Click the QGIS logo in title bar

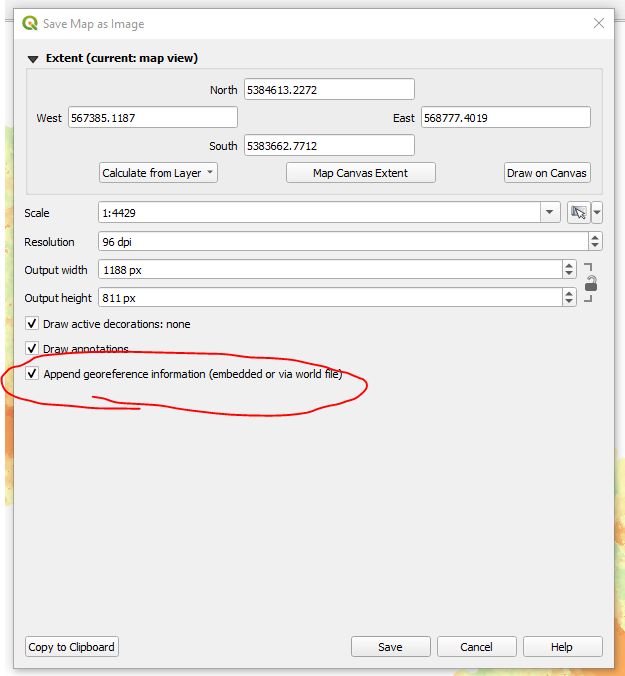click(x=30, y=23)
